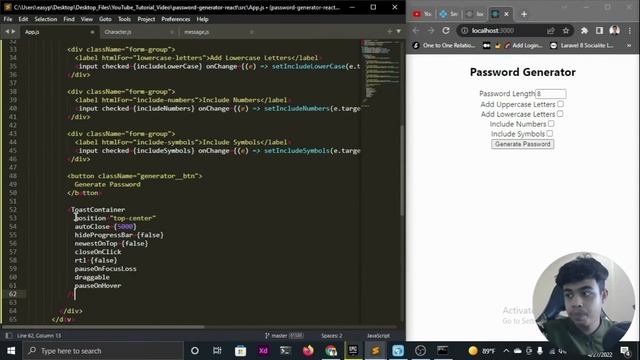Viewport: 640px width, 360px height.
Task: Open Chrome from taskbar
Action: point(331,351)
